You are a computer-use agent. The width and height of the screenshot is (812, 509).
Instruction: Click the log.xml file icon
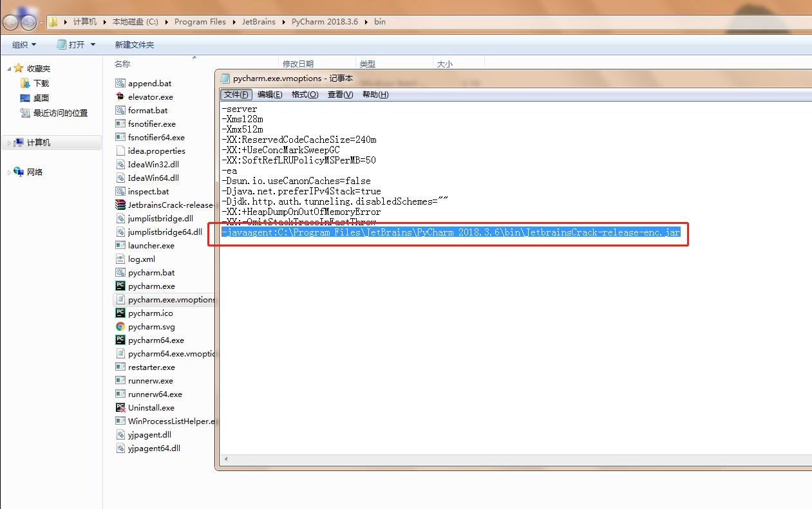120,259
